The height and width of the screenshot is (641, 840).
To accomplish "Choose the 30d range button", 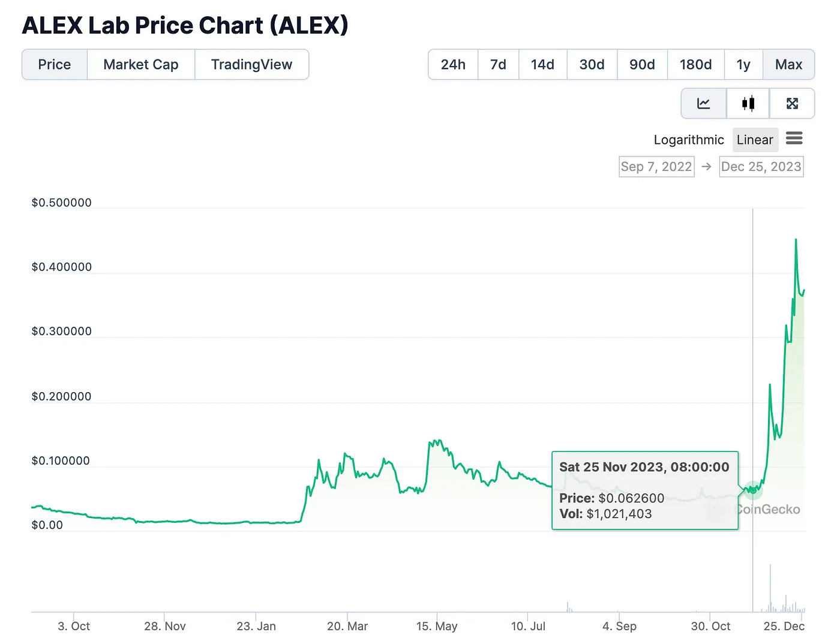I will [x=592, y=65].
